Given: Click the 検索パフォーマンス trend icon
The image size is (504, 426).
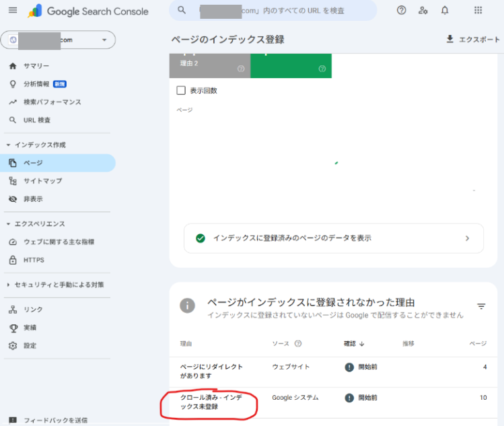Looking at the screenshot, I should click(x=13, y=102).
